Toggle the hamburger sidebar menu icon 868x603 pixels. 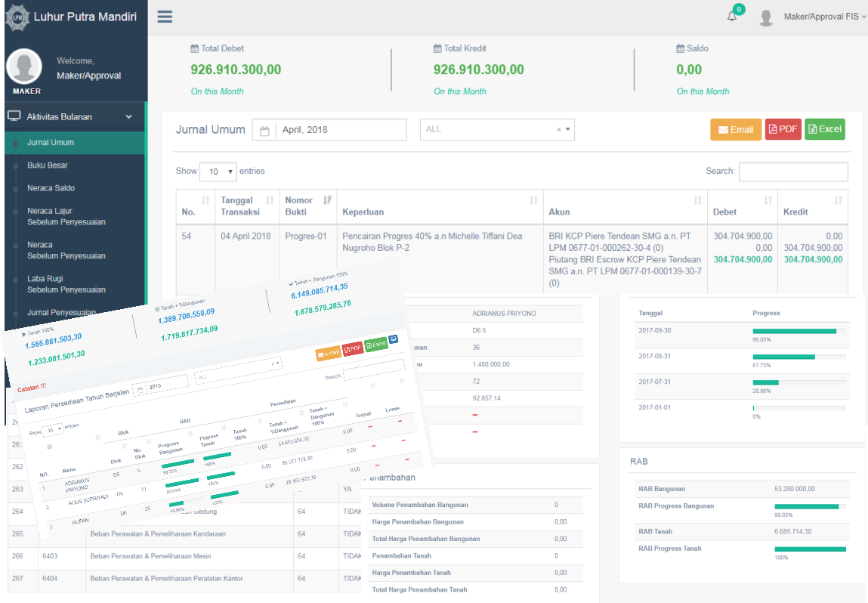pos(165,17)
